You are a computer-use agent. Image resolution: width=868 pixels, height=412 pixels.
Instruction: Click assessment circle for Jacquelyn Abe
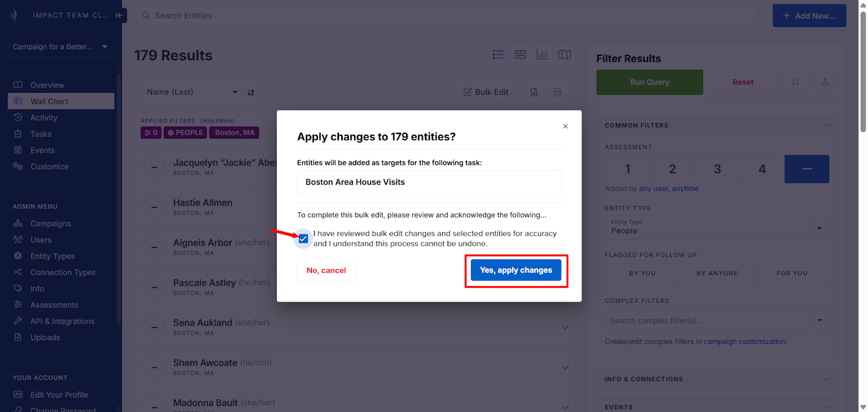[154, 167]
